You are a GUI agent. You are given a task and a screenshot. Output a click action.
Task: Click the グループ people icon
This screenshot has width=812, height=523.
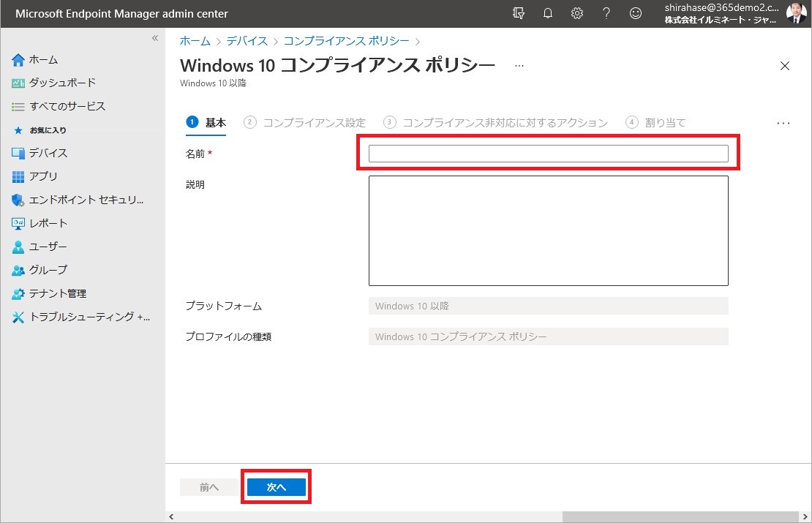click(18, 271)
